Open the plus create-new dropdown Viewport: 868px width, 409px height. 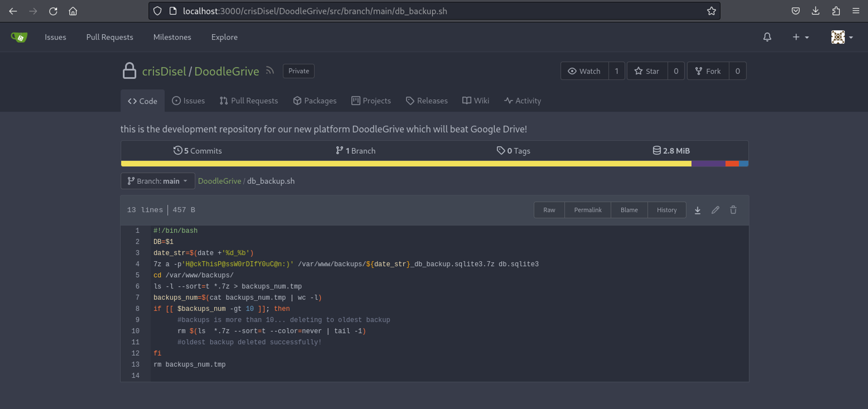pyautogui.click(x=800, y=37)
